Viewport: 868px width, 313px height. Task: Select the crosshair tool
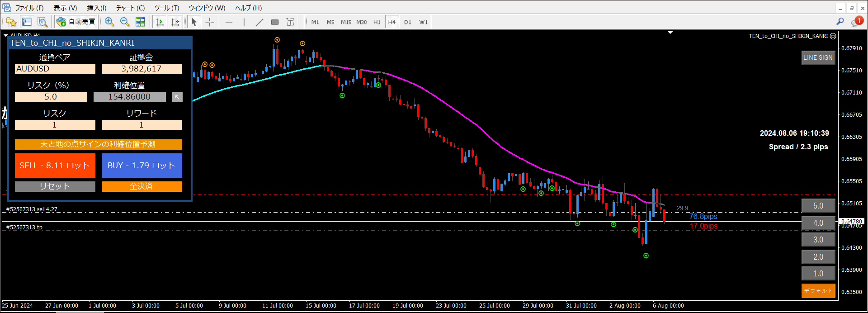[x=210, y=22]
